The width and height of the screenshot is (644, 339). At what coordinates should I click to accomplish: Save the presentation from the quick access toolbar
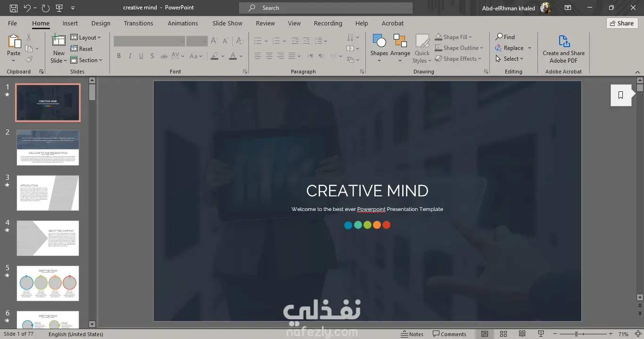14,8
